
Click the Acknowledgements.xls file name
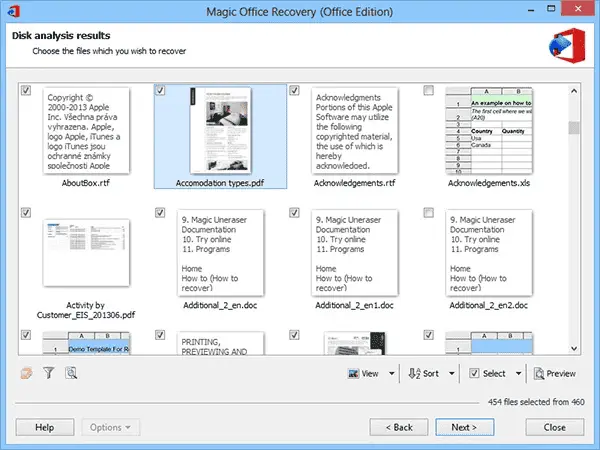coord(489,183)
